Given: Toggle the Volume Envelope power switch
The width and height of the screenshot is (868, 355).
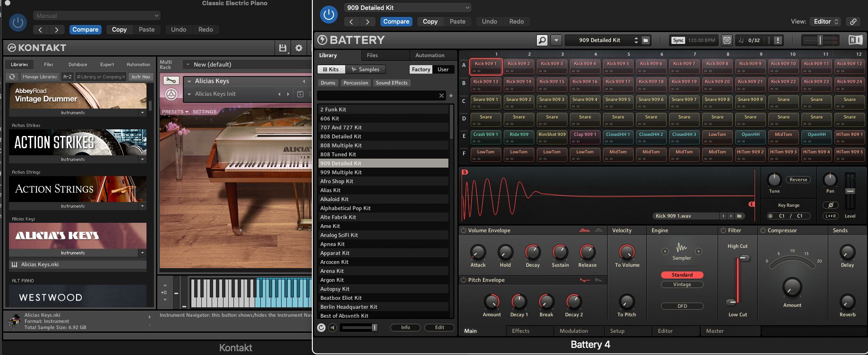Looking at the screenshot, I should [464, 230].
